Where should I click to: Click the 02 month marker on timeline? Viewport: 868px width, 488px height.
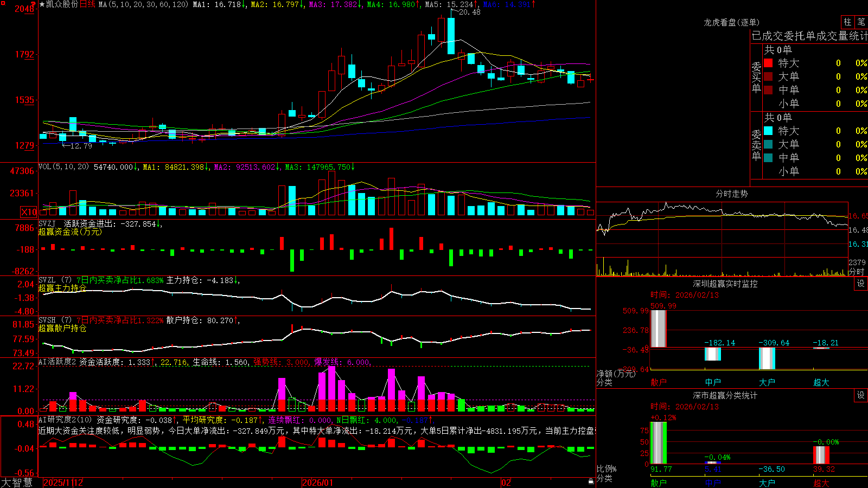[x=506, y=483]
